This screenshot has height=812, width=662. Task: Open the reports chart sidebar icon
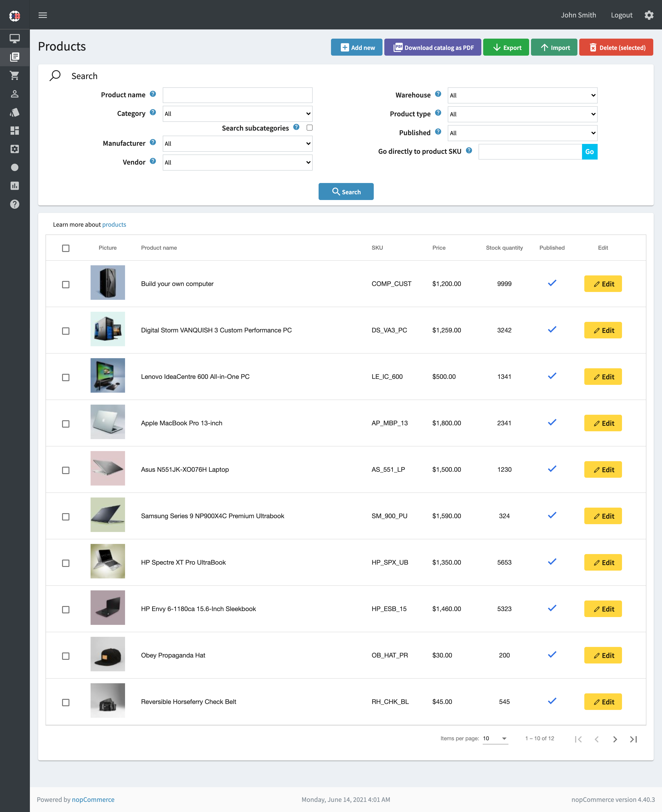(14, 186)
